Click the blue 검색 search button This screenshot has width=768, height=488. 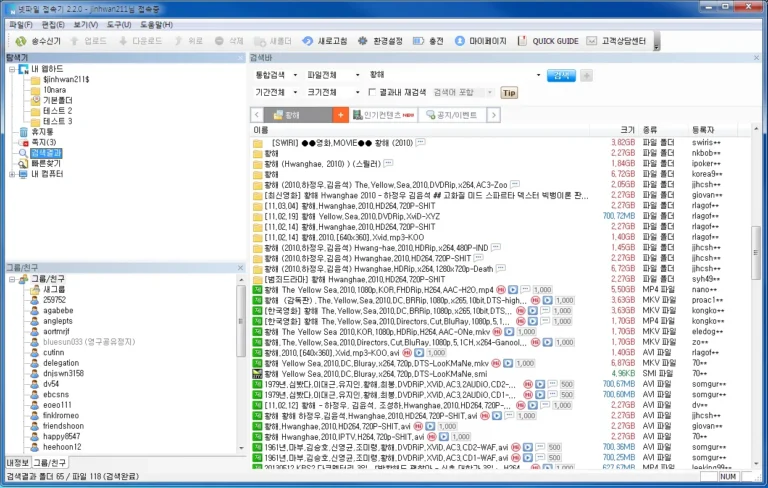point(562,75)
